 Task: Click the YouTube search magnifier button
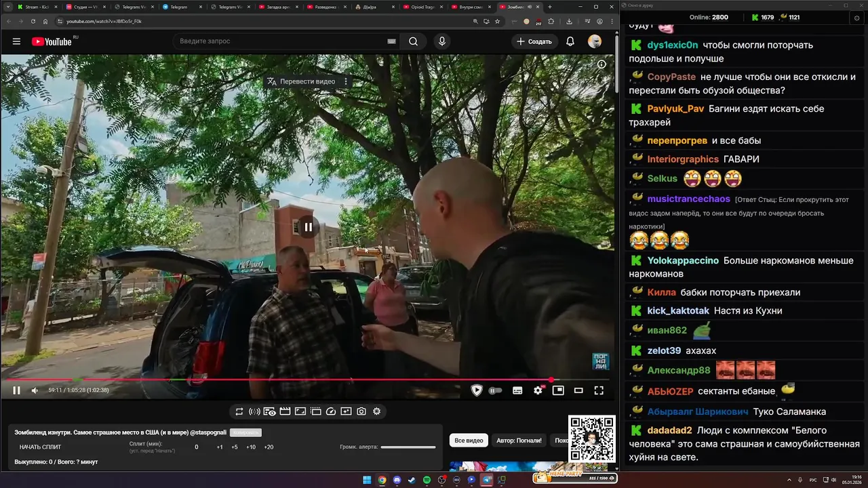tap(413, 41)
